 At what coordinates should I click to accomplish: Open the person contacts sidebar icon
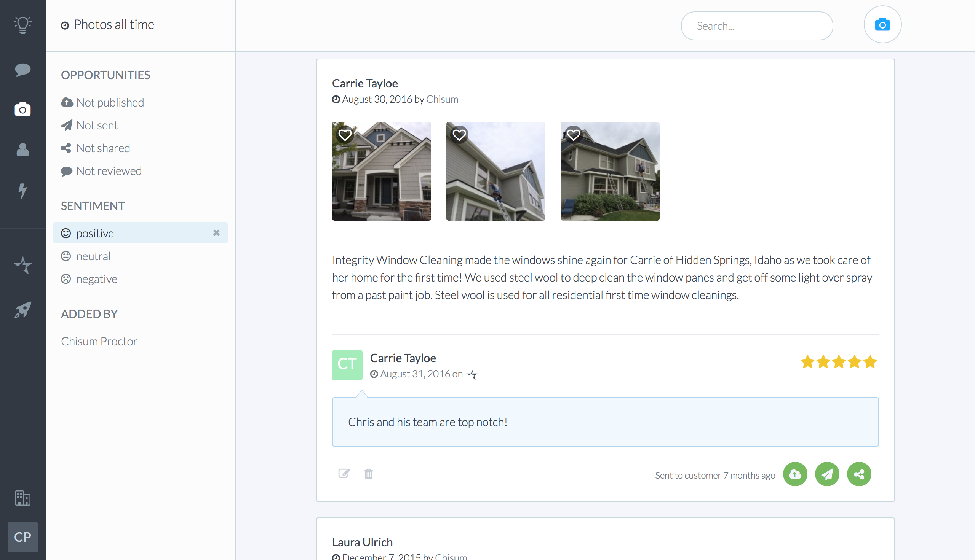pos(23,150)
